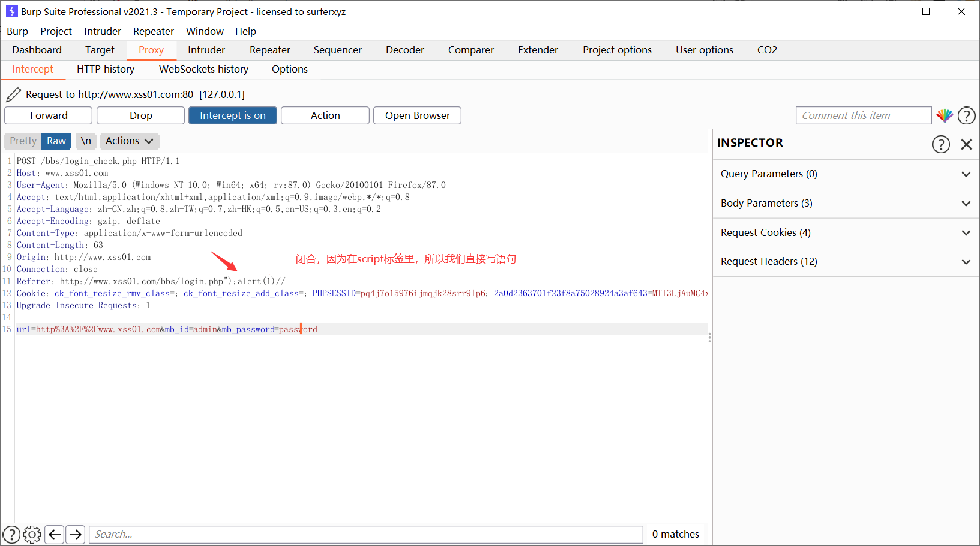
Task: Close the Inspector panel
Action: click(x=967, y=144)
